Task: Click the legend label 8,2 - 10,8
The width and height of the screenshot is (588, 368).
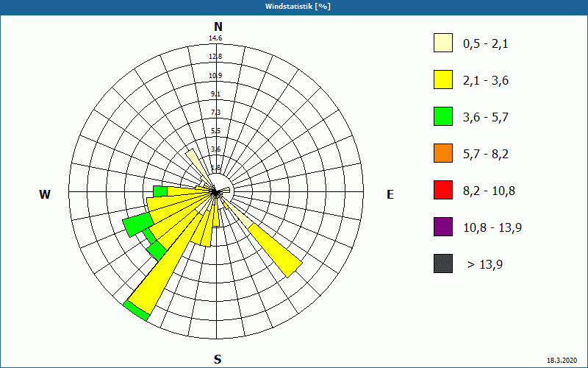Action: pyautogui.click(x=489, y=191)
